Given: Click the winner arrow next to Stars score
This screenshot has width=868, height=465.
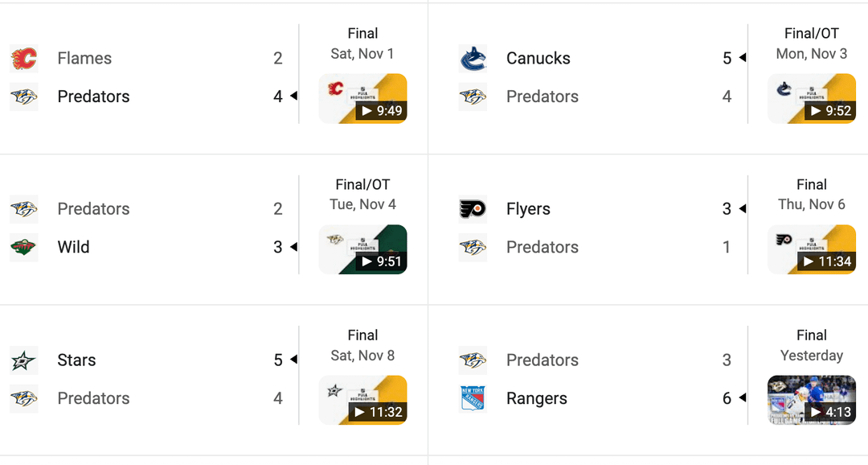Looking at the screenshot, I should [x=292, y=360].
